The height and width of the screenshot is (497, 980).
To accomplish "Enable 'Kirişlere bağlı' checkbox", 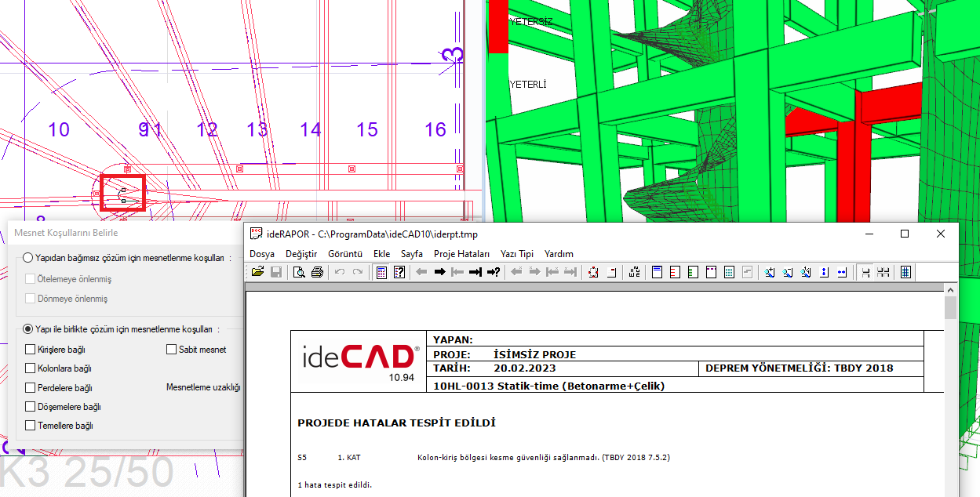I will click(31, 350).
